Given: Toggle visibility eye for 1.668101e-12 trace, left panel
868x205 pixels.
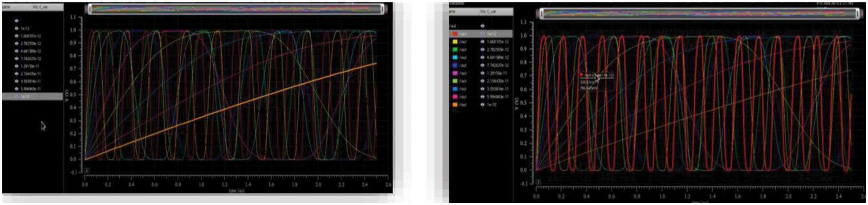Looking at the screenshot, I should tap(17, 36).
